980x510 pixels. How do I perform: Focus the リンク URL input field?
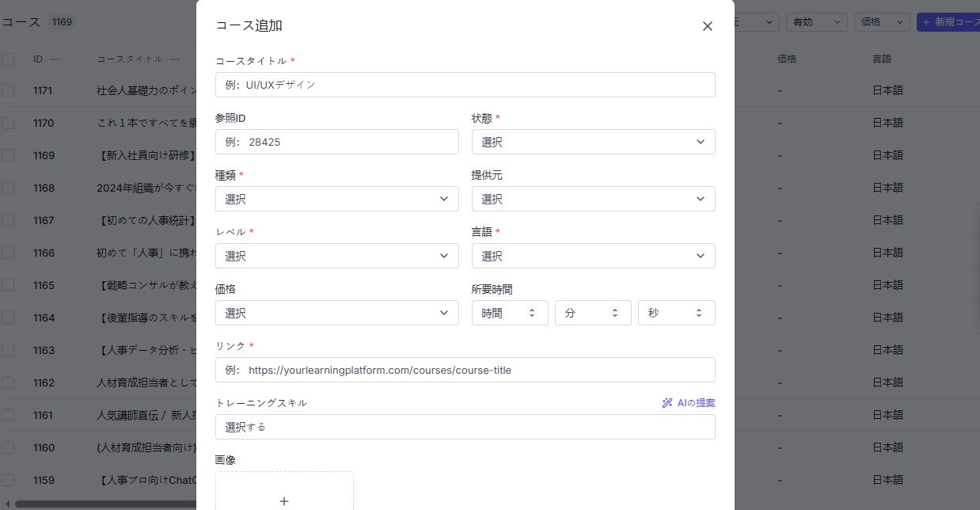pos(465,370)
